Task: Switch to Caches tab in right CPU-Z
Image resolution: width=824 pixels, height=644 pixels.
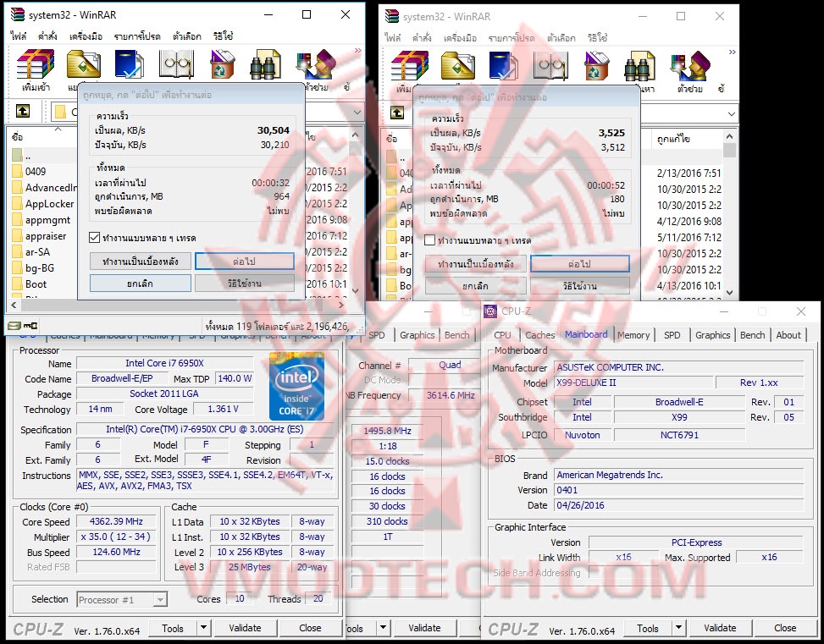Action: pos(539,334)
